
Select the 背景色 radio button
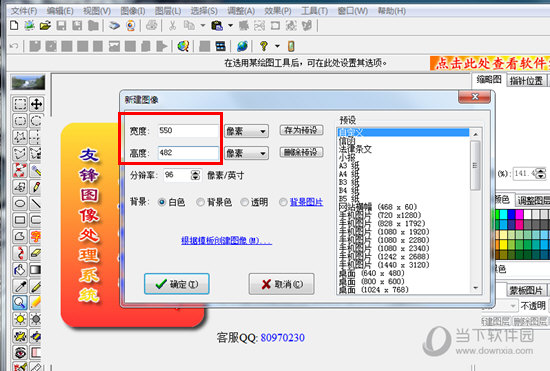point(200,202)
